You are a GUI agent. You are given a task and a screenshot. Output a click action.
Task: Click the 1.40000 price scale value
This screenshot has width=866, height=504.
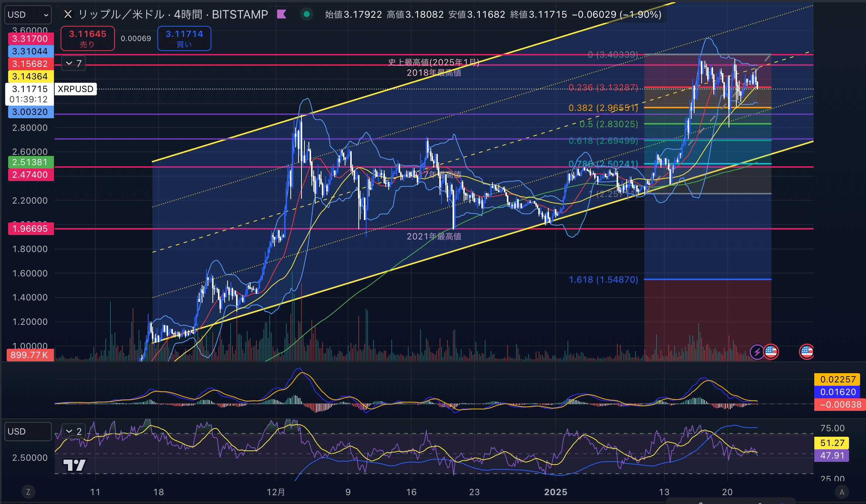(30, 297)
